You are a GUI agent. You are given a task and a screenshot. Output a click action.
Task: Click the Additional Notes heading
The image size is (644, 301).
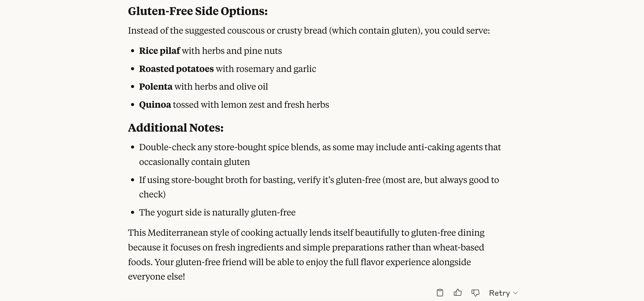coord(176,128)
